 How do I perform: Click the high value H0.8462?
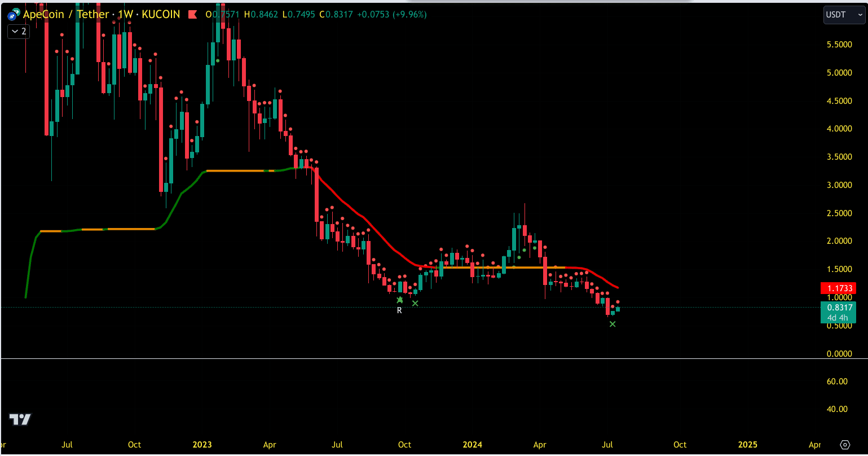(x=262, y=14)
